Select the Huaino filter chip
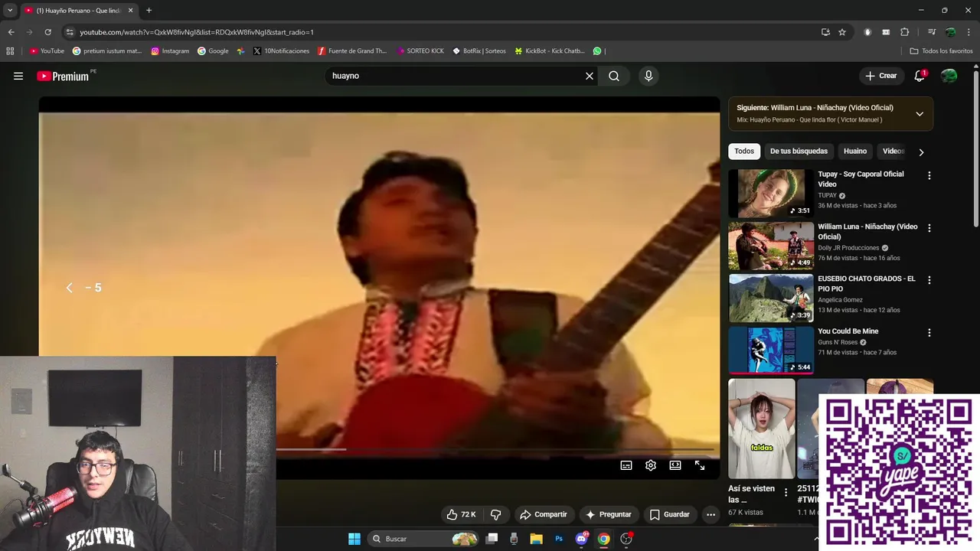 [855, 152]
